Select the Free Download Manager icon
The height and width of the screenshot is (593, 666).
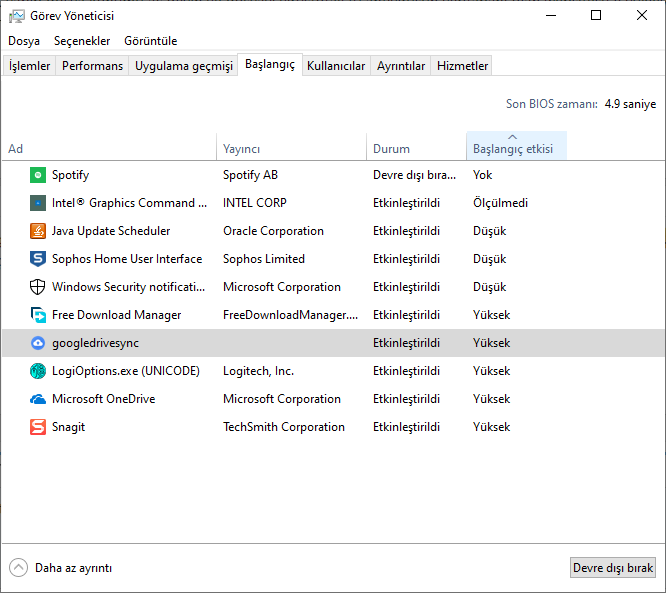click(38, 315)
